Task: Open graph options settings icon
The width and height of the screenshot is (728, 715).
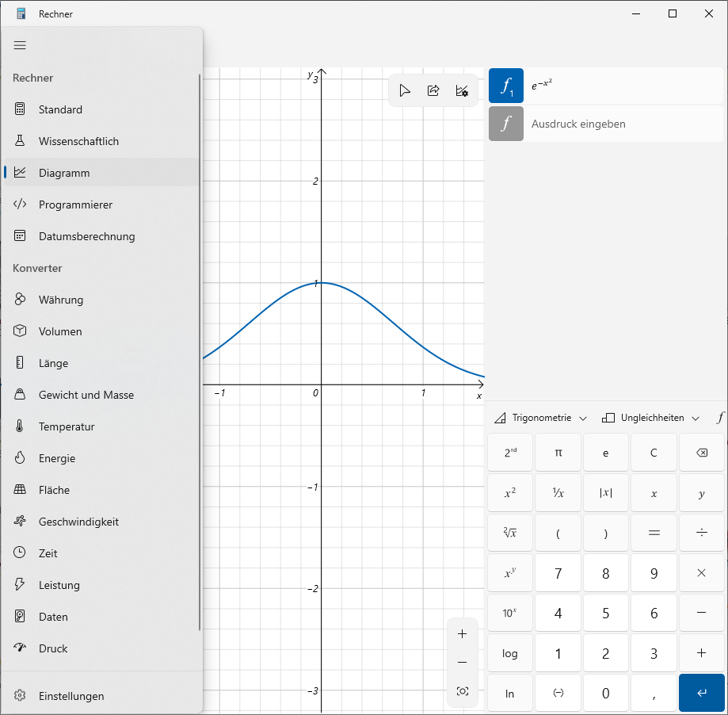Action: click(x=462, y=90)
